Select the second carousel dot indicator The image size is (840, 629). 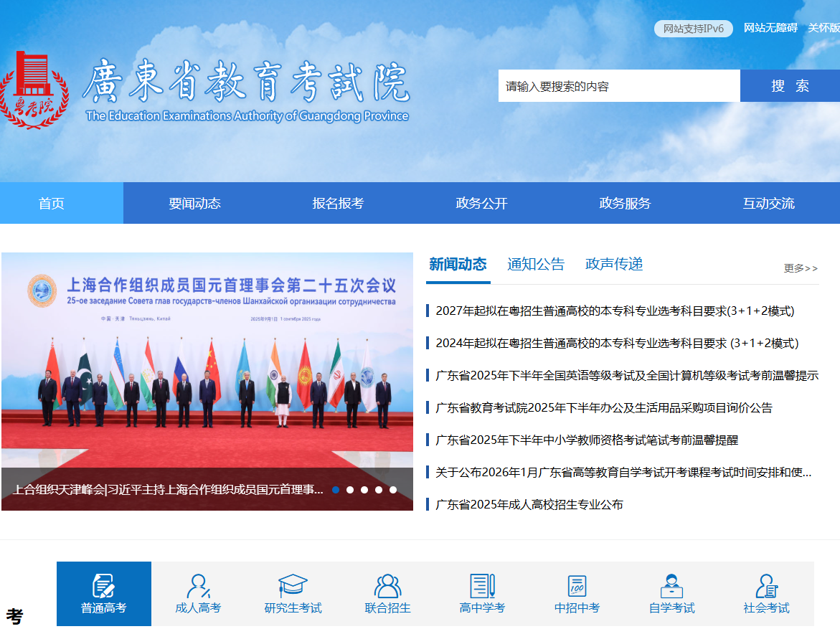tap(350, 490)
